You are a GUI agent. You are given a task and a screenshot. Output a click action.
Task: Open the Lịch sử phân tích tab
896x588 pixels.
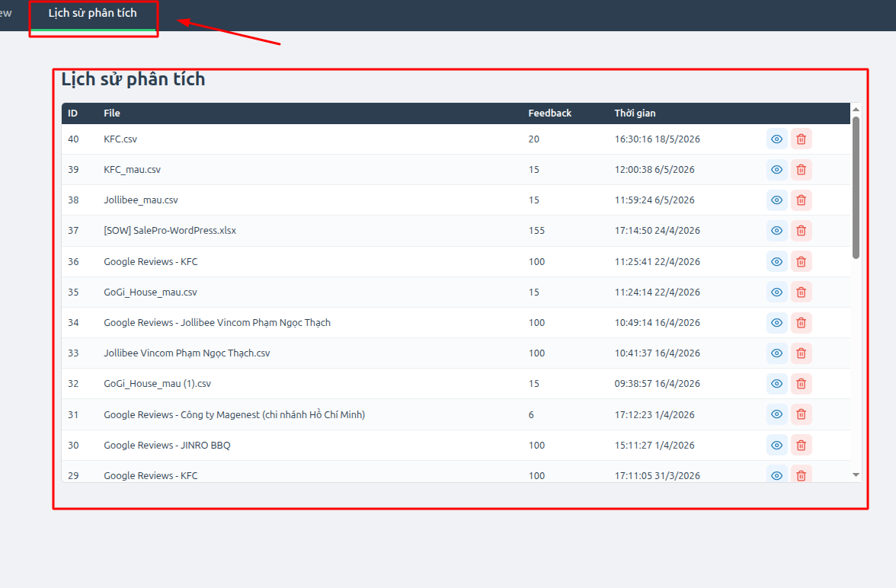point(93,13)
